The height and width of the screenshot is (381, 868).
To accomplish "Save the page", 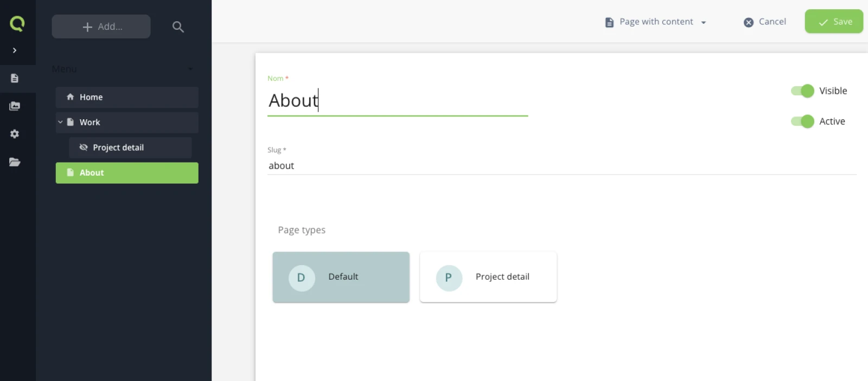I will (834, 22).
